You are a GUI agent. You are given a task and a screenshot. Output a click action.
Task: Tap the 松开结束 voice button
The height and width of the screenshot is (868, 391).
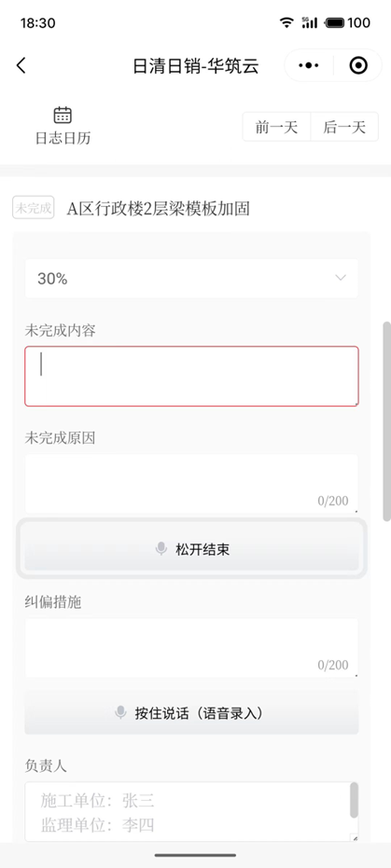[x=191, y=548]
